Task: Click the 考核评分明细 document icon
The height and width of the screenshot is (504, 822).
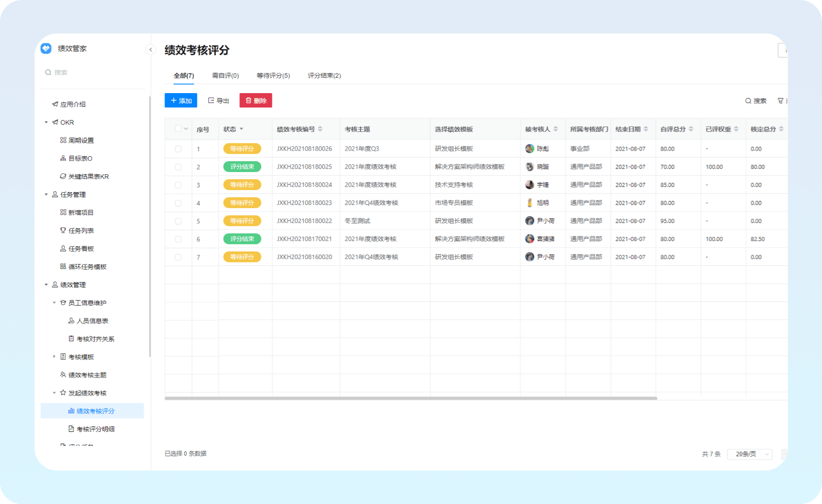Action: pyautogui.click(x=71, y=429)
